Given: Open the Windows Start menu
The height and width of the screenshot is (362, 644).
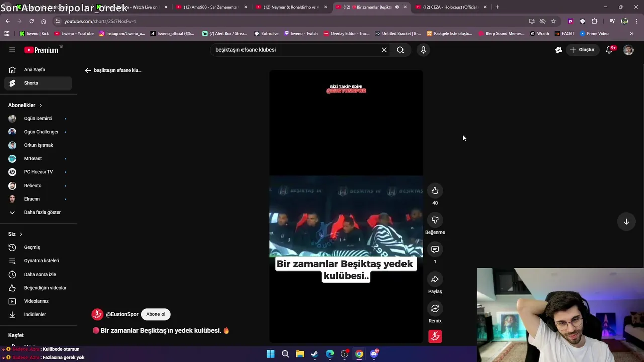Looking at the screenshot, I should tap(271, 354).
